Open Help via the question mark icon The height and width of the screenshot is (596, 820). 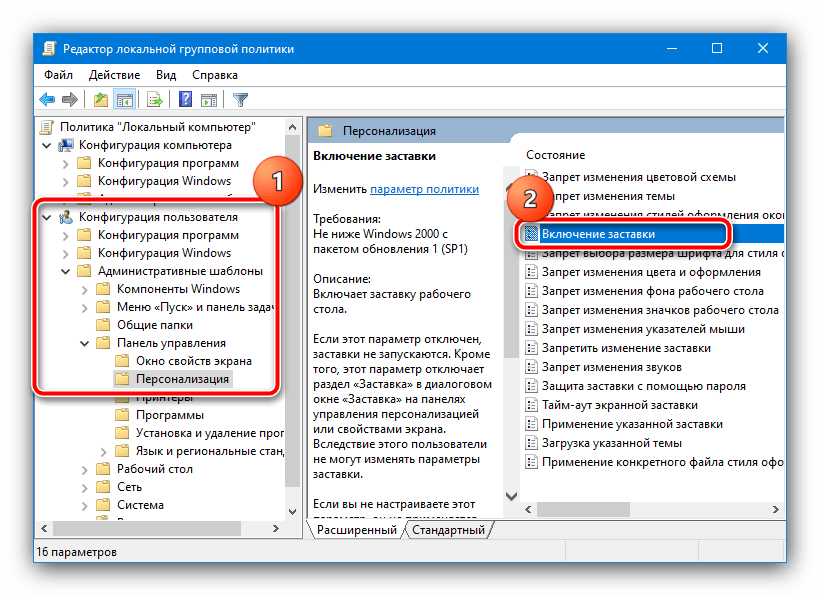(185, 99)
